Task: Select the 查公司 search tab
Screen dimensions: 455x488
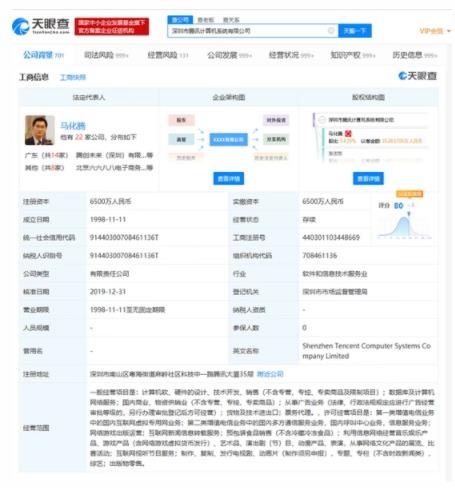Action: pyautogui.click(x=180, y=20)
